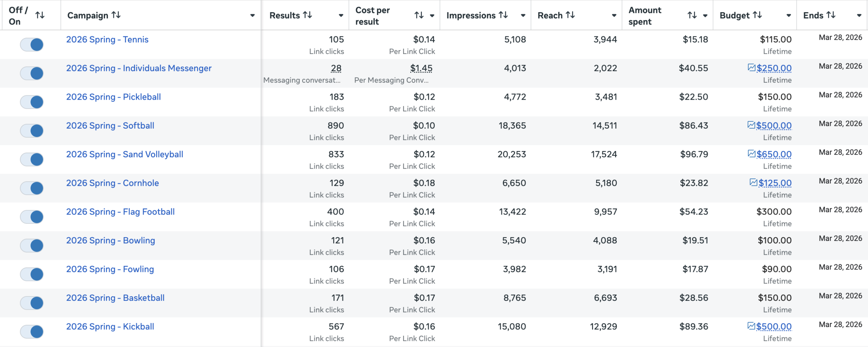Turn off the Tennis campaign toggle
The image size is (868, 347).
click(32, 44)
